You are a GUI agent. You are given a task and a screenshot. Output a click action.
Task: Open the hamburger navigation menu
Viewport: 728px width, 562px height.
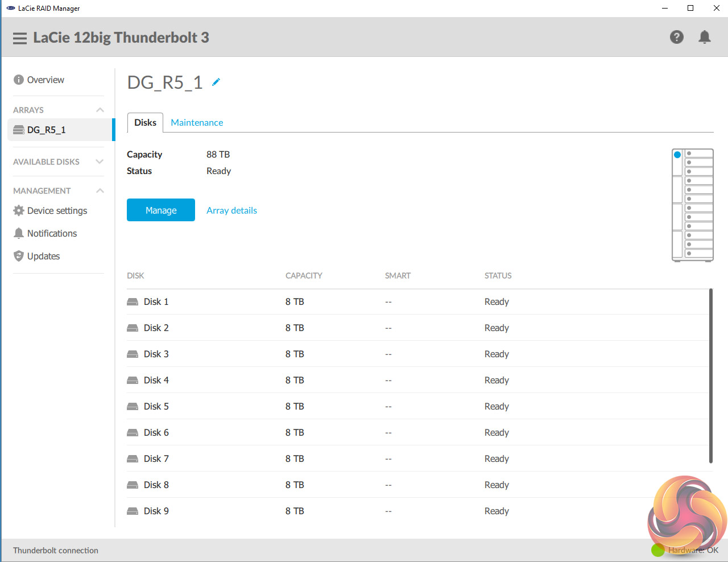coord(20,38)
